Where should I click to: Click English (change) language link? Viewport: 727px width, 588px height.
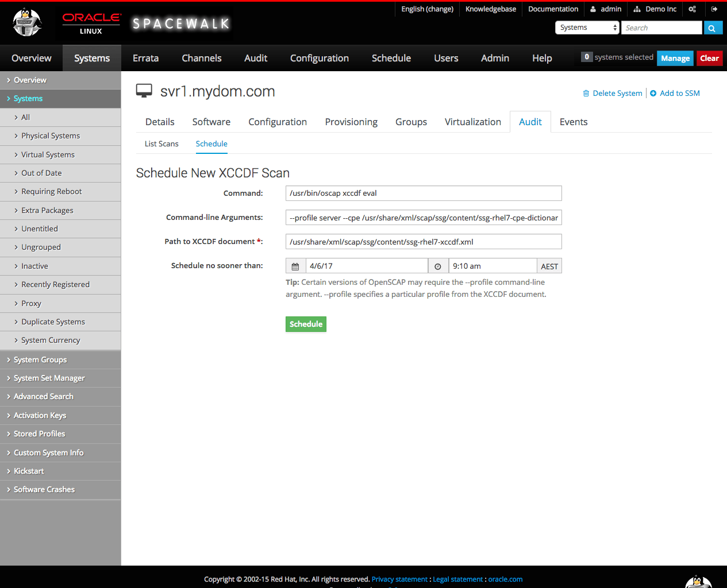point(427,9)
